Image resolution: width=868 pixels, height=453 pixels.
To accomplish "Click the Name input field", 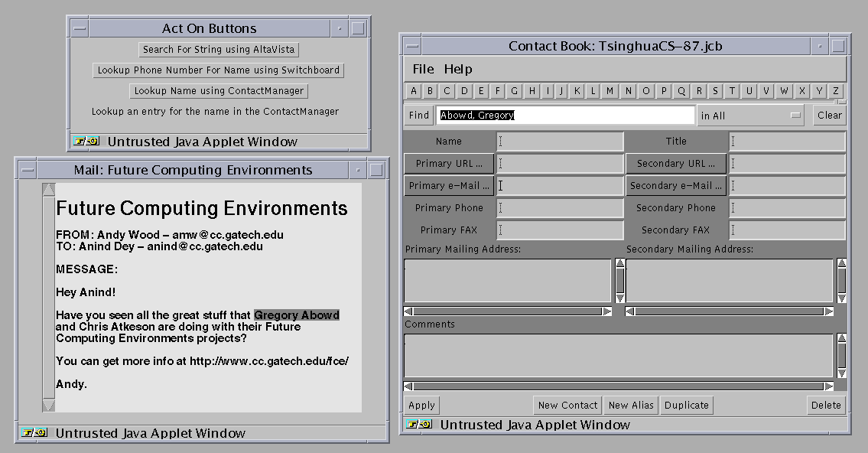I will point(560,142).
